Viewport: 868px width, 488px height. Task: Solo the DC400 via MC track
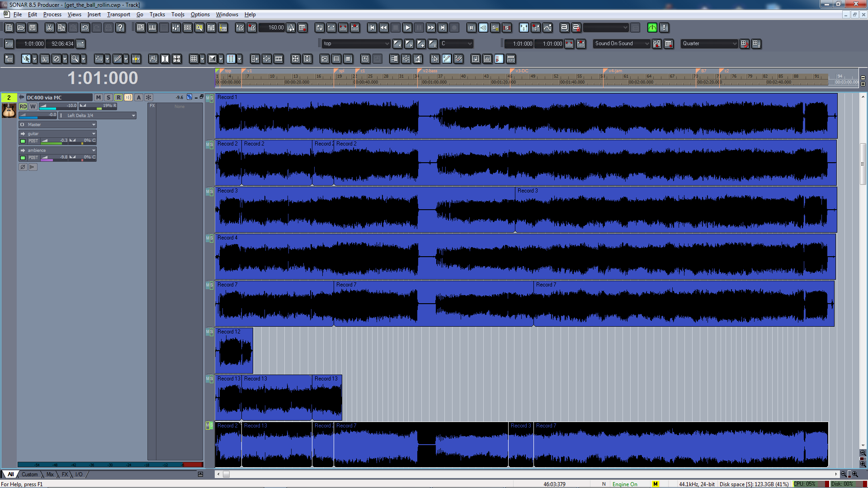108,98
